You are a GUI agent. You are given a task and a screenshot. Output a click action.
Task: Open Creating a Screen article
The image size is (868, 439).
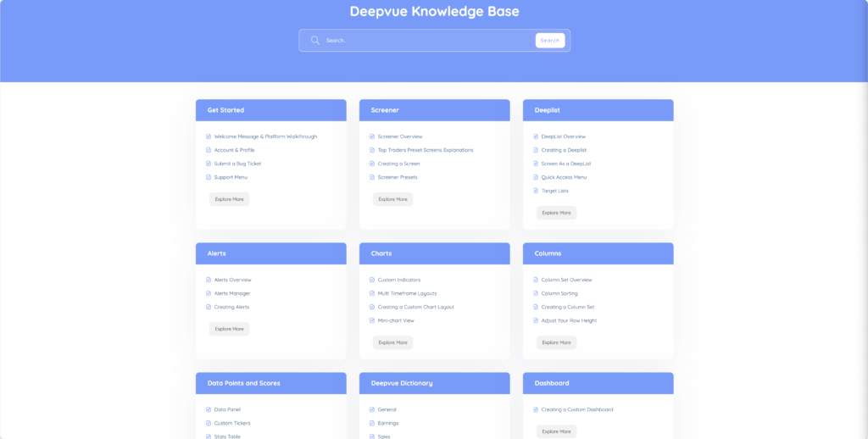(x=398, y=164)
